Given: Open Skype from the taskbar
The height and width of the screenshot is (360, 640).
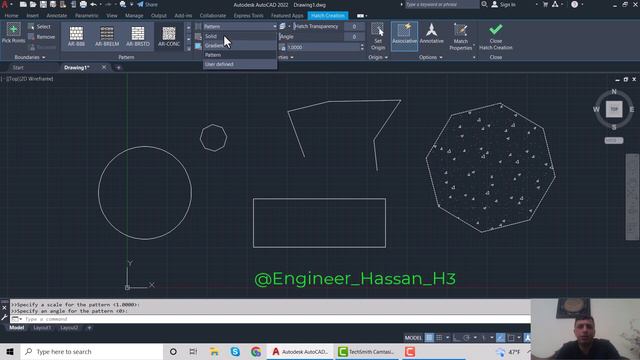Looking at the screenshot, I should (235, 351).
